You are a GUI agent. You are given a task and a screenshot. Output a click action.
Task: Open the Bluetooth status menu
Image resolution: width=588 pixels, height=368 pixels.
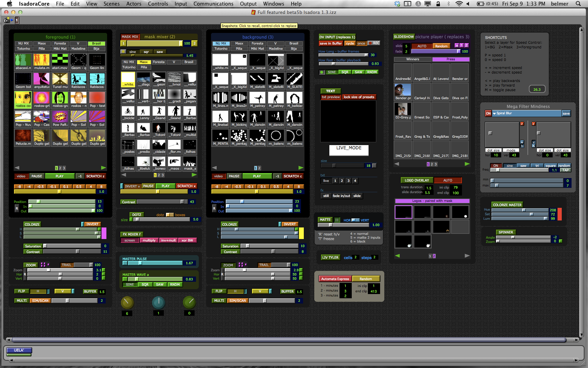point(448,4)
